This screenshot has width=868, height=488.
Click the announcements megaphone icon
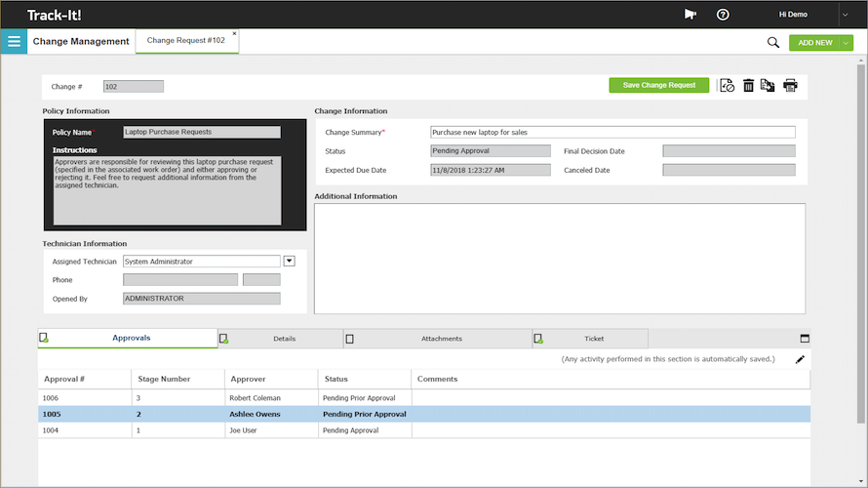[690, 15]
